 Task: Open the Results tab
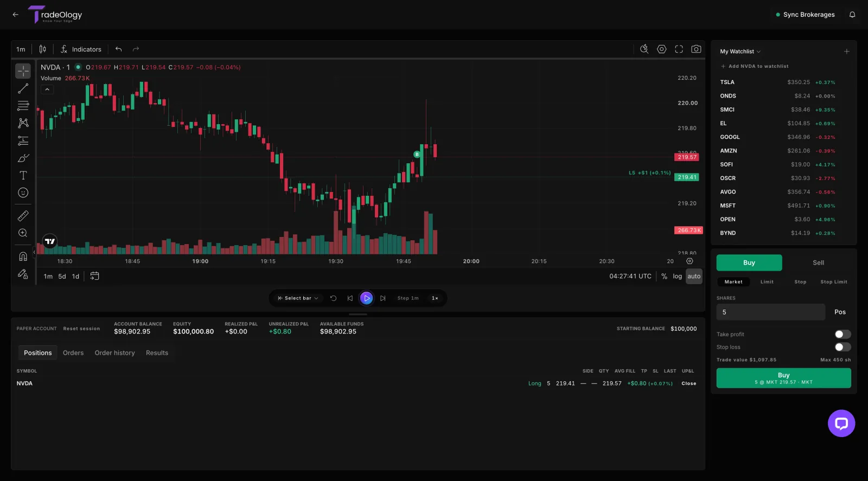click(157, 353)
